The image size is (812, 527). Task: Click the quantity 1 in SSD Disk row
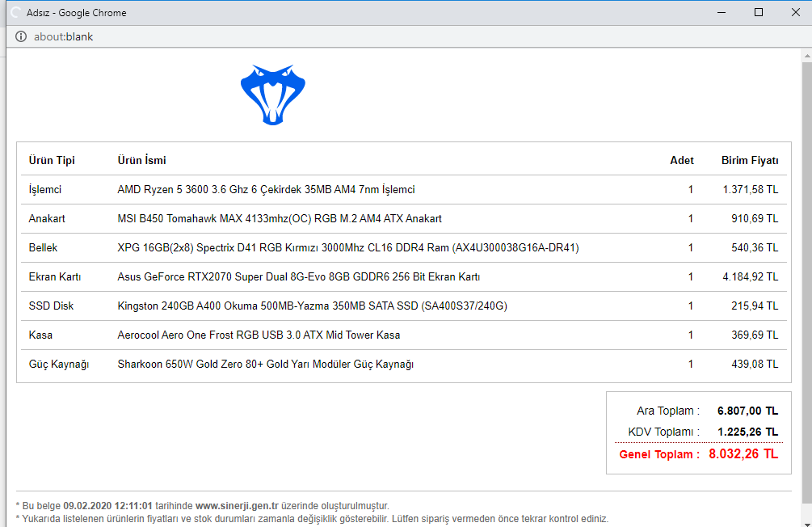(690, 306)
